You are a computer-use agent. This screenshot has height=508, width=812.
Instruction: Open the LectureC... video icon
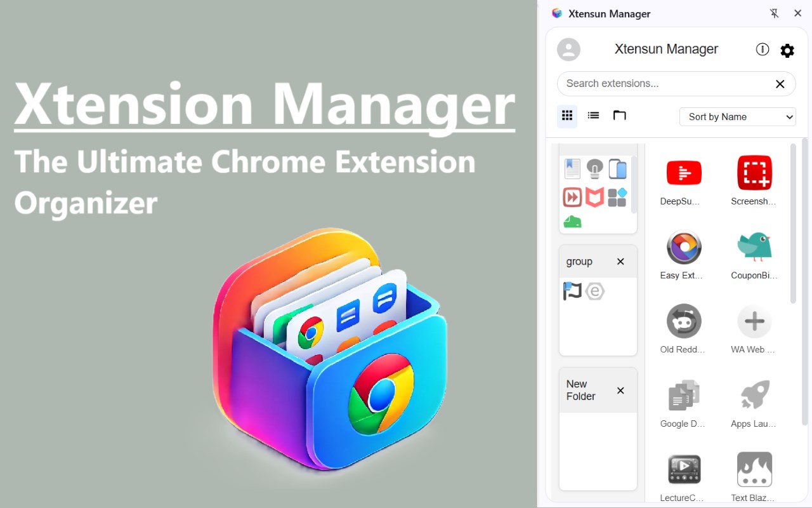[x=684, y=470]
